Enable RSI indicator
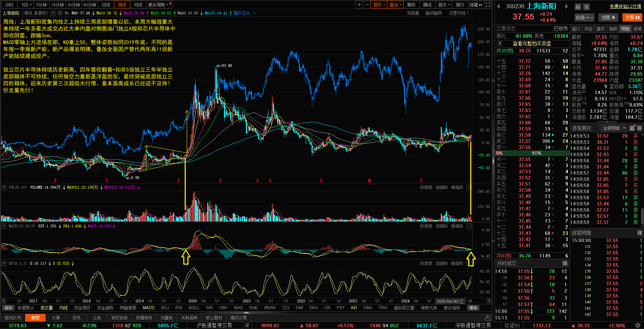The height and width of the screenshot is (329, 644). tap(179, 308)
